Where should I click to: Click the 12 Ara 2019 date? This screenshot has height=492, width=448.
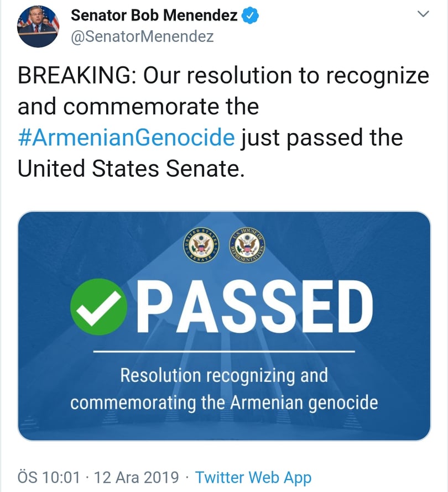tap(136, 477)
